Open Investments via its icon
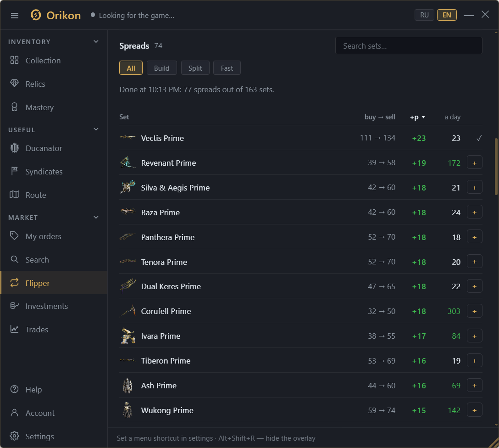The height and width of the screenshot is (448, 499). click(14, 306)
